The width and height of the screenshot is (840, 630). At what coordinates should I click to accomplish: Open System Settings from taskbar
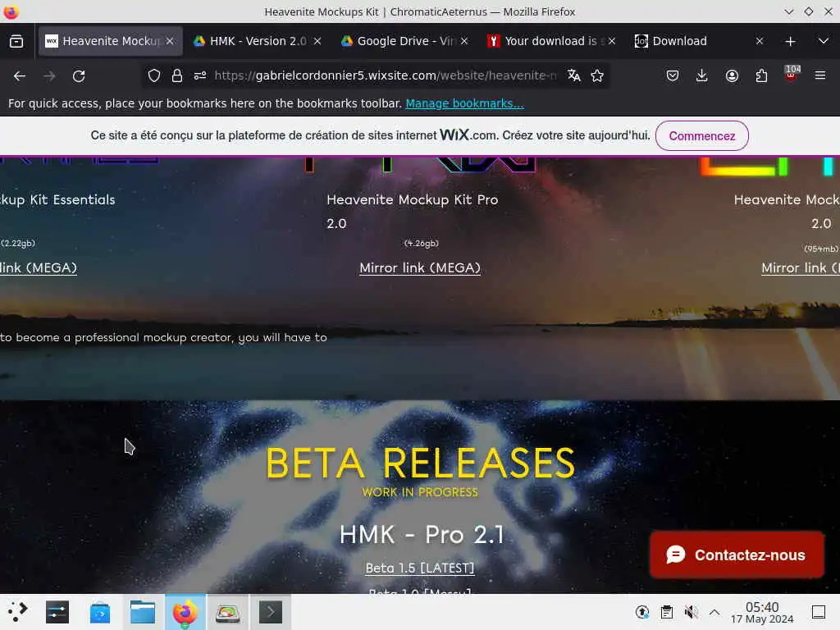pyautogui.click(x=57, y=612)
